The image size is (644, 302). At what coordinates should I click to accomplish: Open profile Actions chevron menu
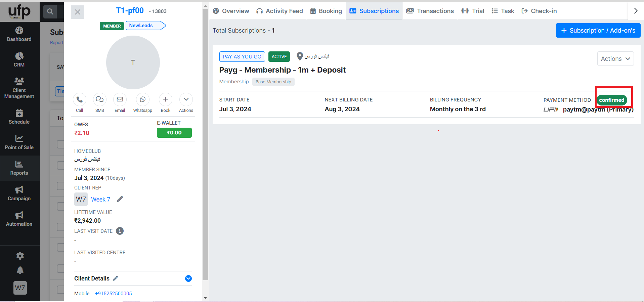coord(186,99)
